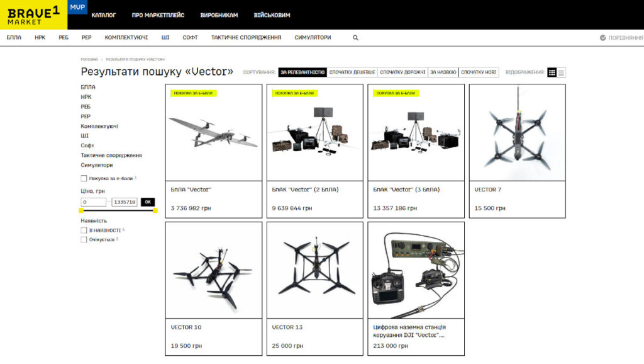Image resolution: width=644 pixels, height=364 pixels.
Task: Click the MVP badge next to the logo
Action: point(77,7)
